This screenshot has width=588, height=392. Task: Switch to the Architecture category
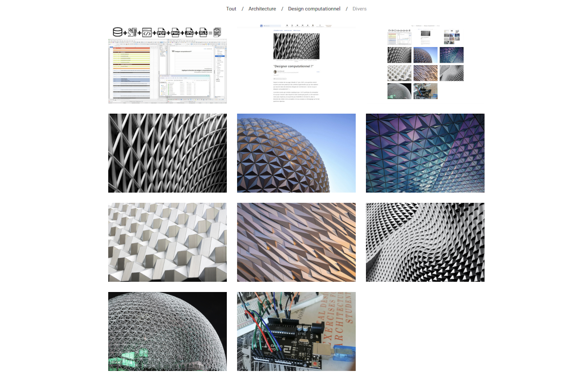(262, 9)
